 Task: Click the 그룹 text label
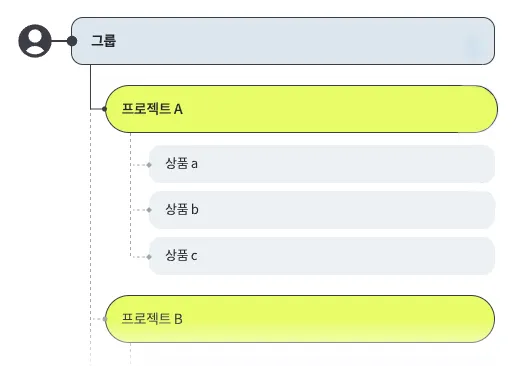point(104,41)
